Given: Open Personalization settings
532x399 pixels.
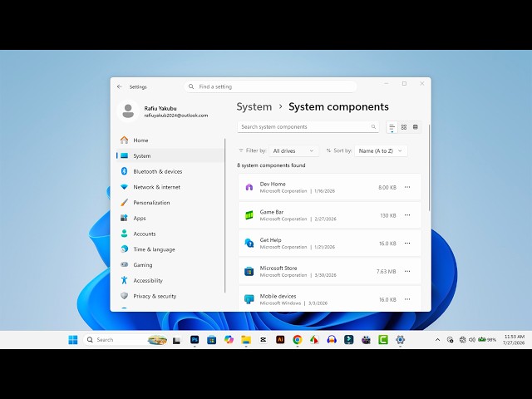Looking at the screenshot, I should pyautogui.click(x=170, y=203).
